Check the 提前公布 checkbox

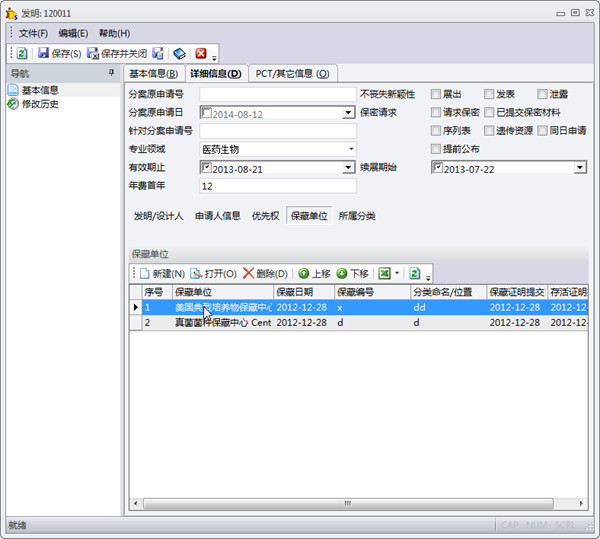tap(435, 149)
